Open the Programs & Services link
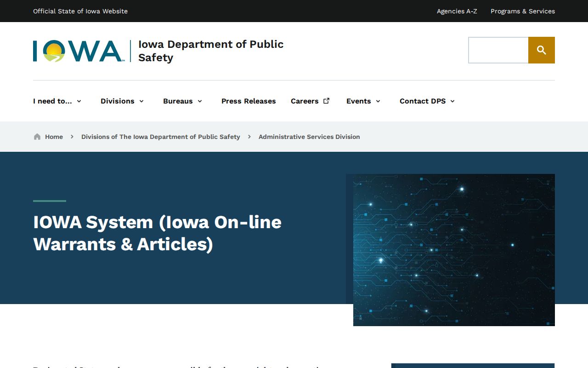Image resolution: width=588 pixels, height=368 pixels. click(523, 11)
